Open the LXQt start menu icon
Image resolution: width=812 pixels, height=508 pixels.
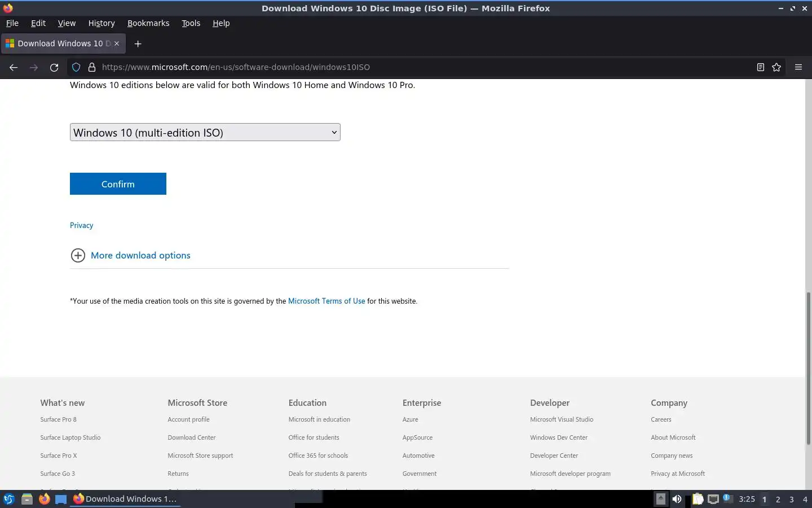pyautogui.click(x=8, y=499)
